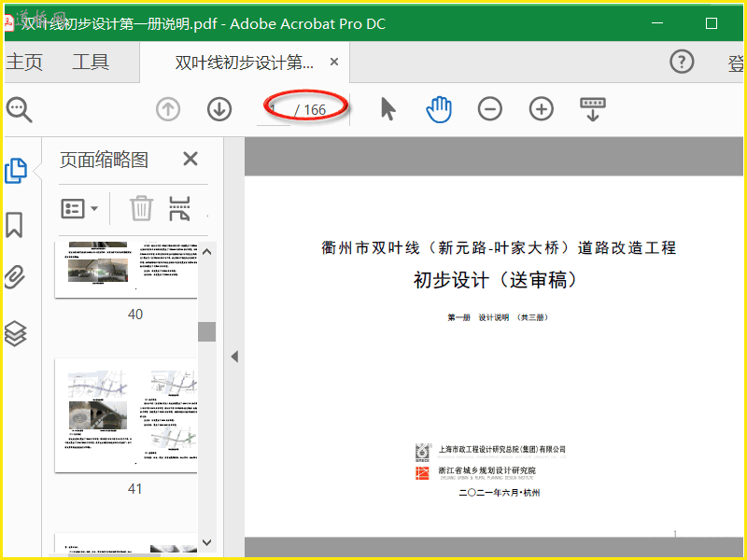Open thumbnail options dropdown menu
747x560 pixels.
coord(79,208)
